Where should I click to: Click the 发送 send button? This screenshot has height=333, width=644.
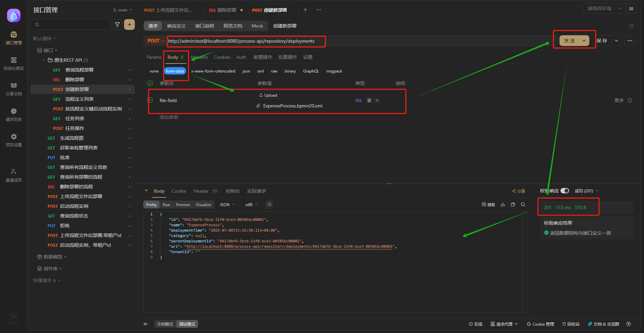point(570,41)
